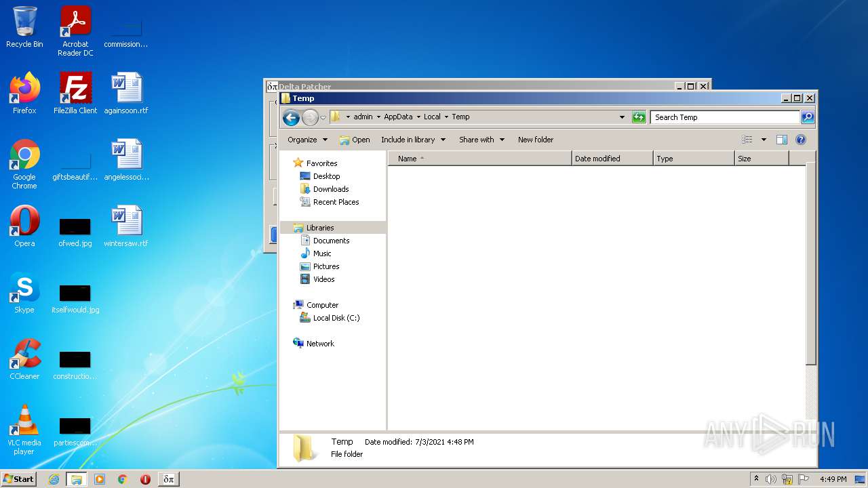
Task: Navigate to Local in breadcrumb
Action: (x=432, y=117)
